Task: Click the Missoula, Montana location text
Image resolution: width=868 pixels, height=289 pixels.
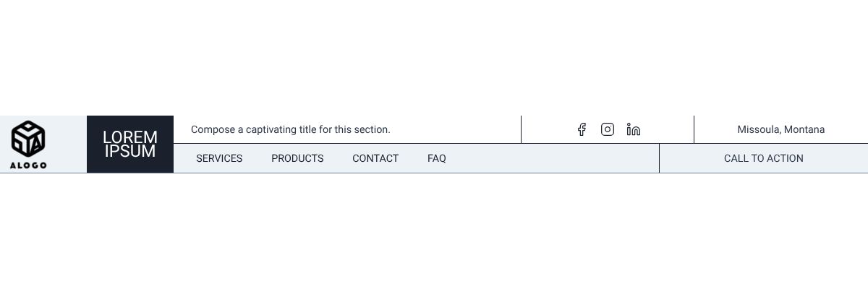Action: (780, 129)
